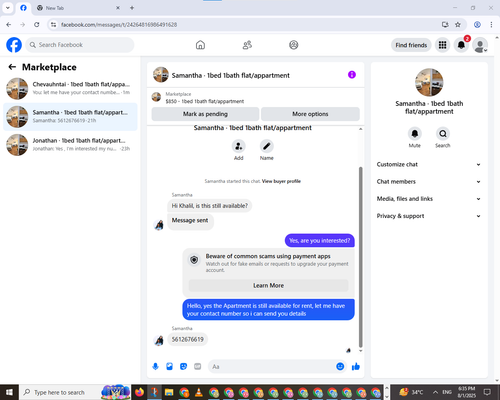500x400 pixels.
Task: Attach a photo or file icon
Action: click(169, 367)
